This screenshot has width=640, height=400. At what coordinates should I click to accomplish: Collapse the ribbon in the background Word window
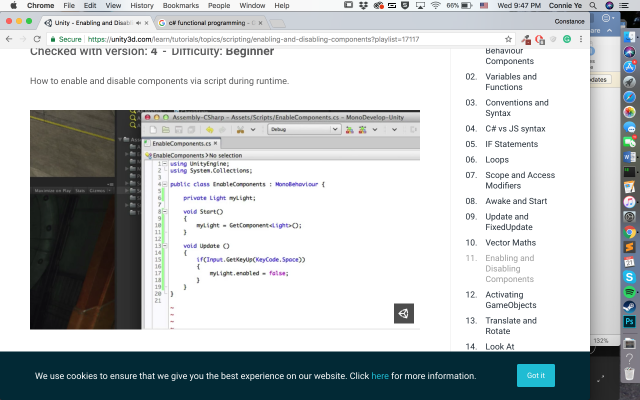[609, 31]
